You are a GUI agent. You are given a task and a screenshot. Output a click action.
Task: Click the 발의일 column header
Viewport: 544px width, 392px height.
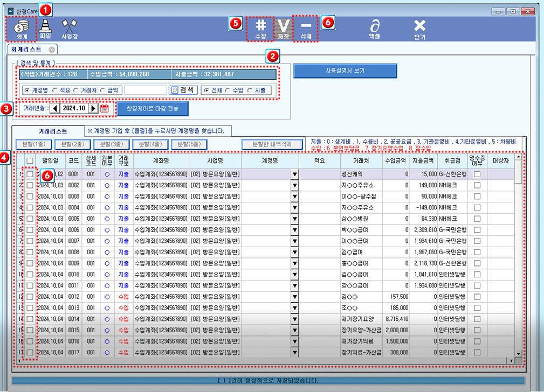pyautogui.click(x=50, y=161)
